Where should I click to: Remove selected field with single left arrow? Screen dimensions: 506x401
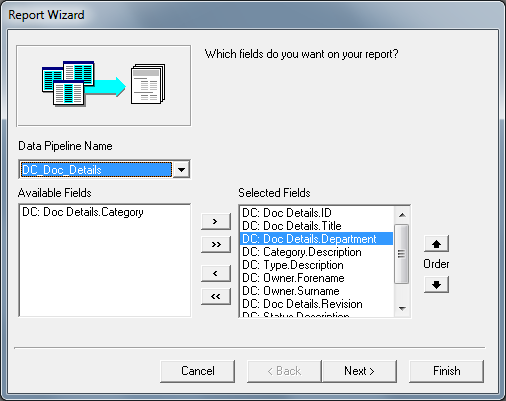pyautogui.click(x=216, y=273)
